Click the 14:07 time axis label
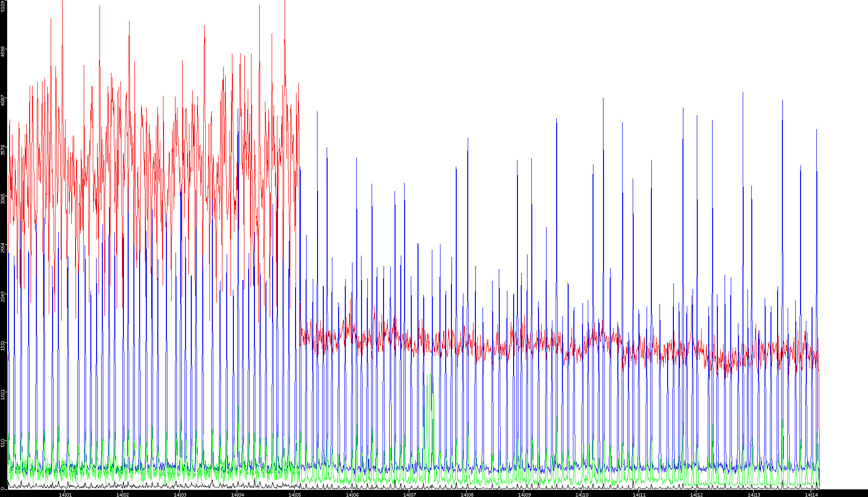868x497 pixels. pyautogui.click(x=409, y=495)
